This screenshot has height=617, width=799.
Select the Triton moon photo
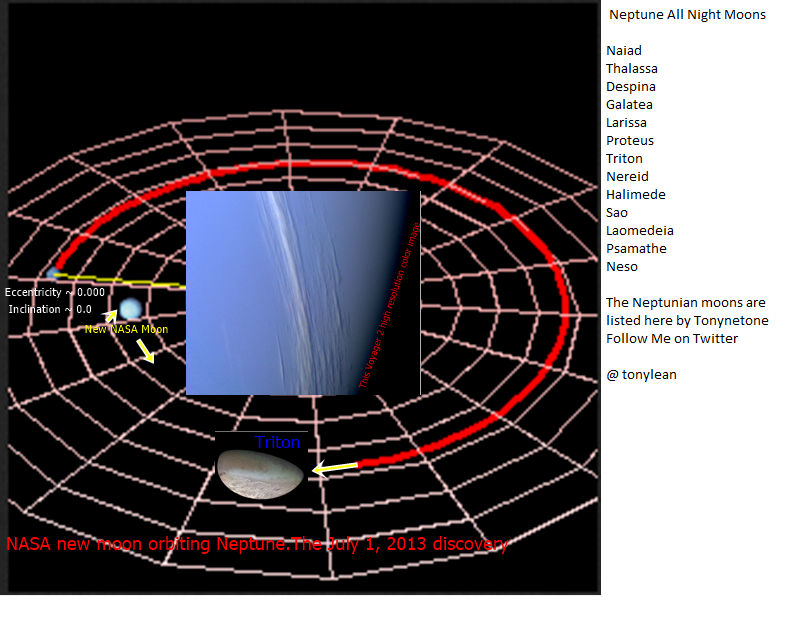(261, 474)
